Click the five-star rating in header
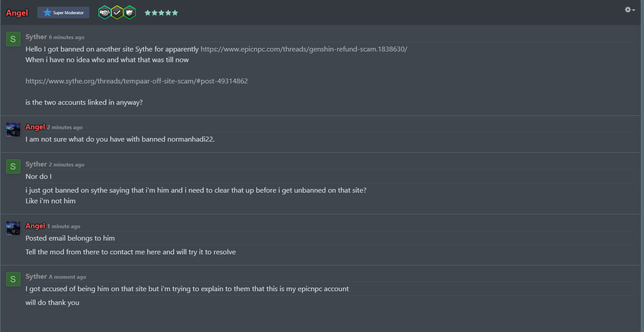The width and height of the screenshot is (644, 332). pos(161,13)
